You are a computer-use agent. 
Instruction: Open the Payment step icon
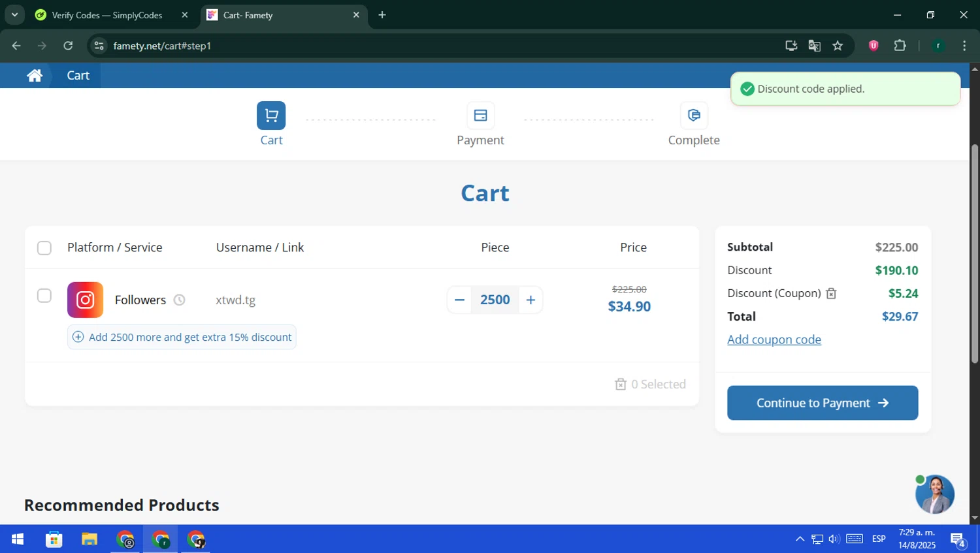click(480, 116)
